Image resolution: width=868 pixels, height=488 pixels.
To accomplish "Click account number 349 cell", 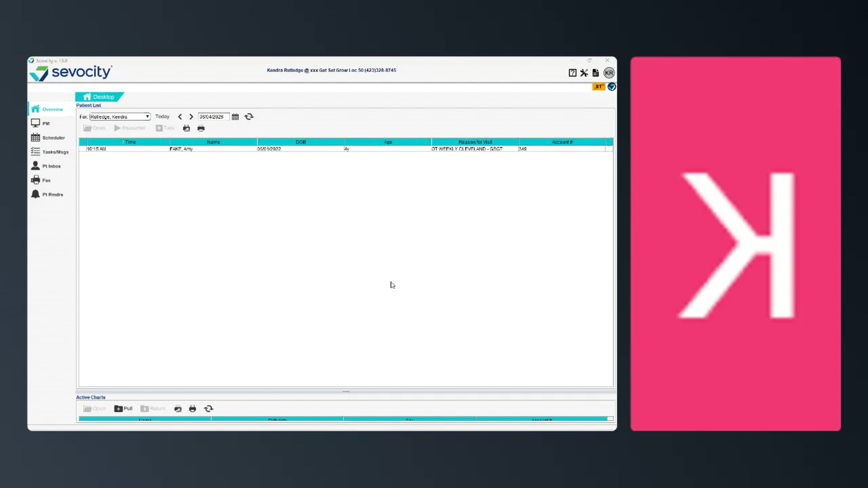I will 562,149.
